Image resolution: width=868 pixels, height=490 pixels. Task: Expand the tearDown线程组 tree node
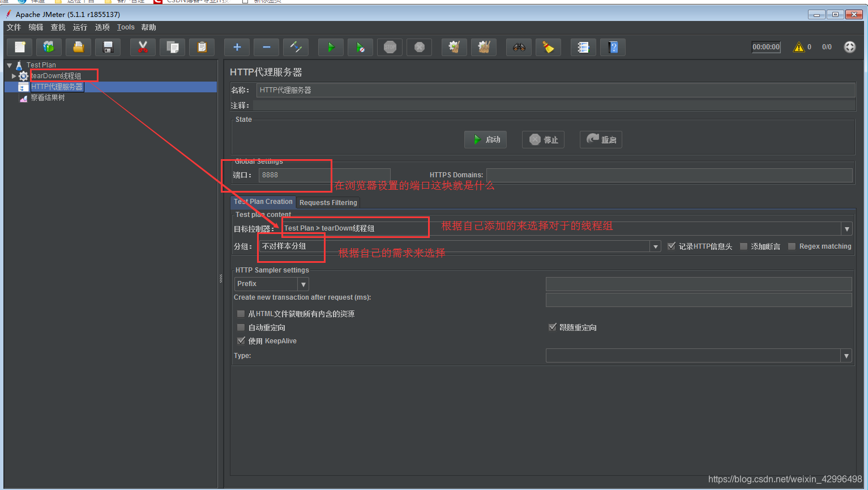14,76
